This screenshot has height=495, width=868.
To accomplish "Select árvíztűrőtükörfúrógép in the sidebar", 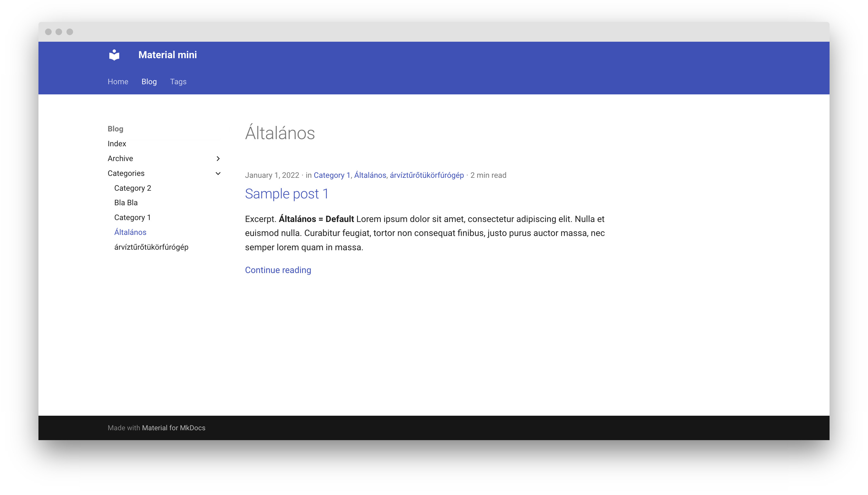I will click(151, 247).
